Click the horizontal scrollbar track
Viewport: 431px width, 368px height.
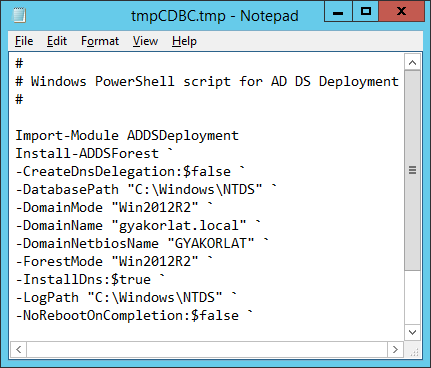pos(207,349)
